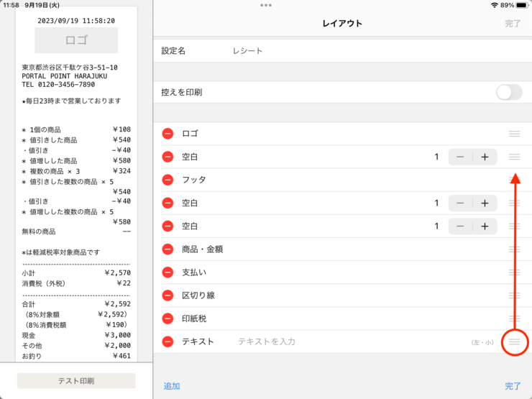Tap the battery indicator in the status bar
This screenshot has height=399, width=532.
point(522,5)
